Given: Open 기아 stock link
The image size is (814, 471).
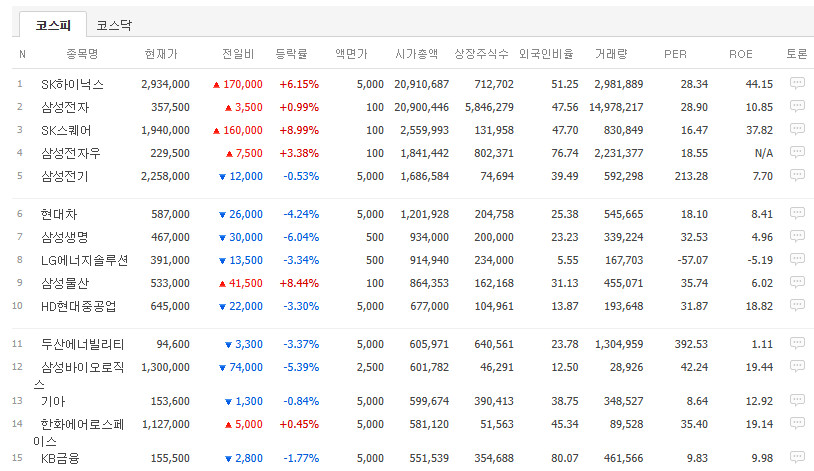Looking at the screenshot, I should (x=53, y=401).
